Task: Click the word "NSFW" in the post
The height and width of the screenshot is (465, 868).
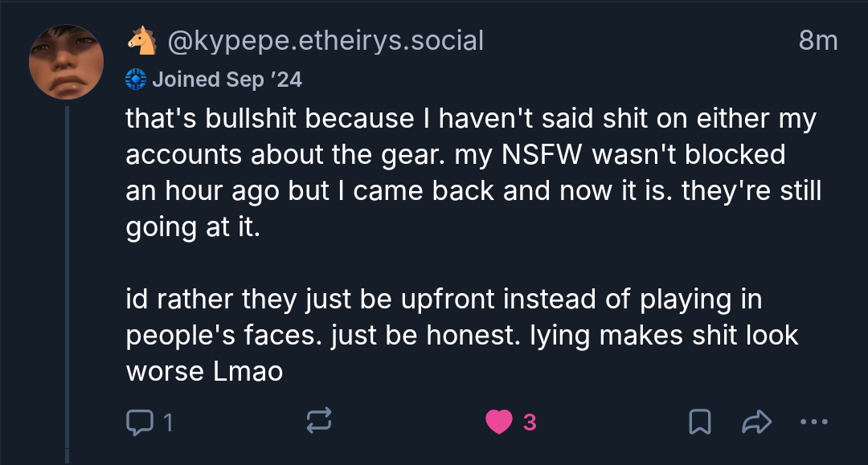Action: (542, 155)
